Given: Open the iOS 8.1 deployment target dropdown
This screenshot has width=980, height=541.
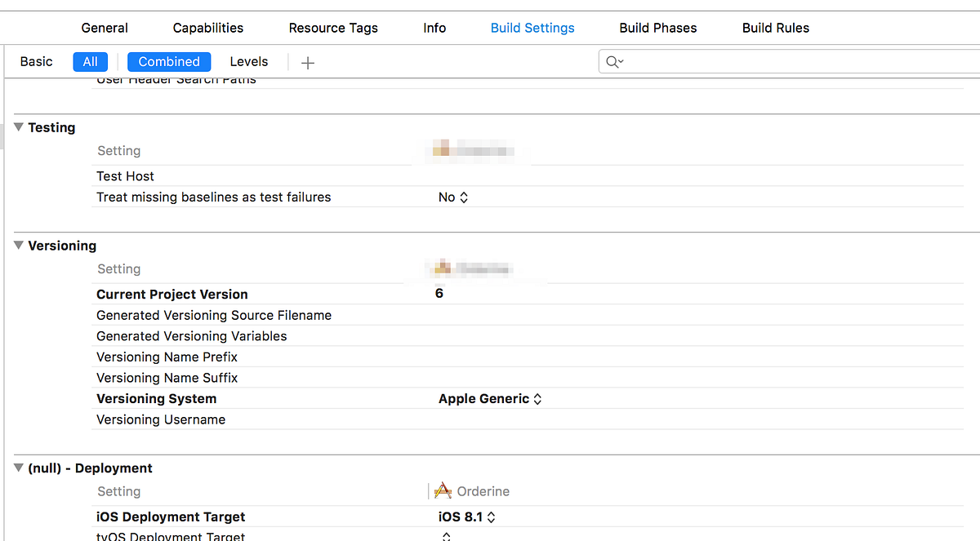Looking at the screenshot, I should coord(467,517).
